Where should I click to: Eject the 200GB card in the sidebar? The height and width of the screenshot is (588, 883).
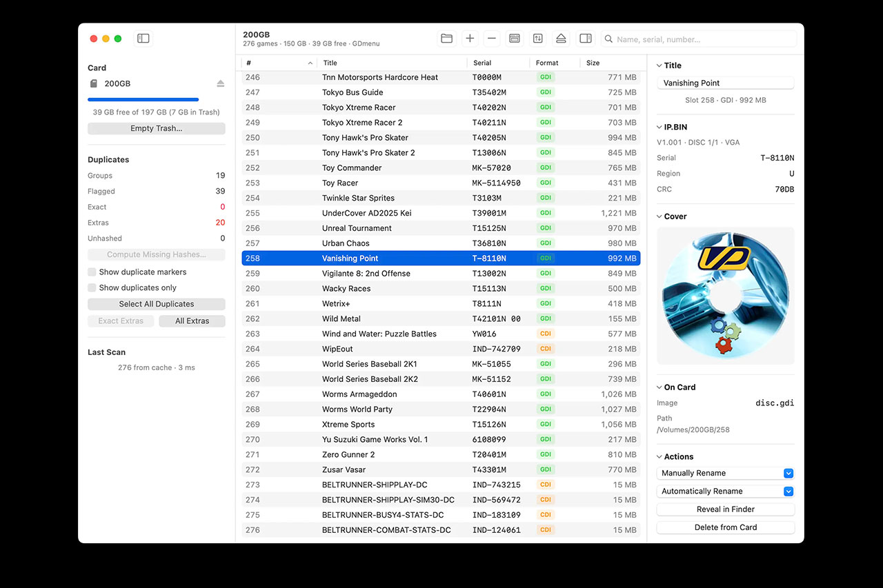click(220, 83)
